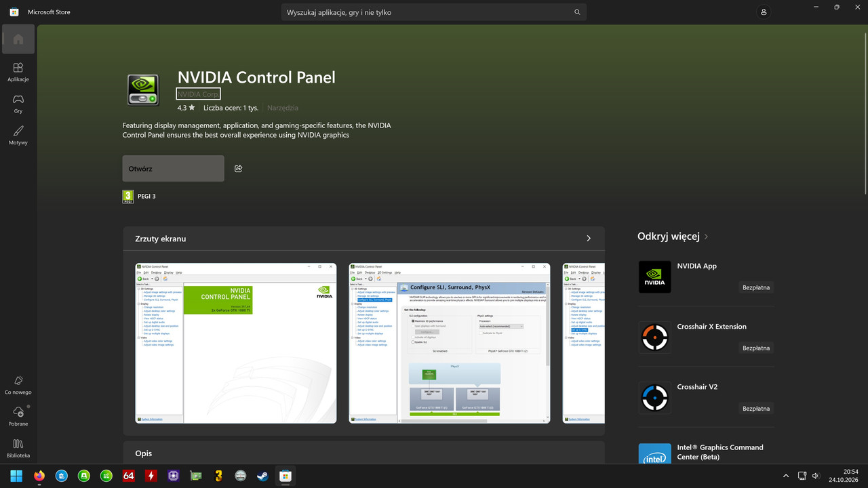Click the NVIDIA App icon

655,277
